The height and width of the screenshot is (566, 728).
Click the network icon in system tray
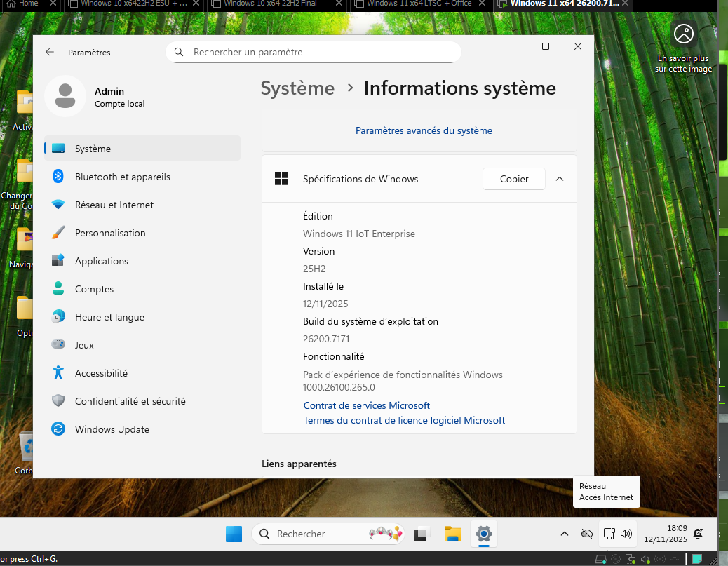click(609, 534)
